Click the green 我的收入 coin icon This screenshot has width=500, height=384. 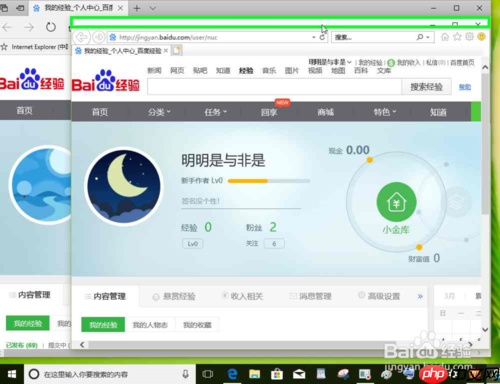click(x=391, y=63)
